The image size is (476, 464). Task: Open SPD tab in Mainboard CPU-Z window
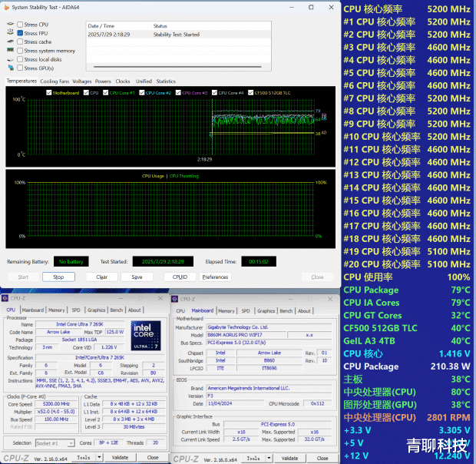click(246, 311)
